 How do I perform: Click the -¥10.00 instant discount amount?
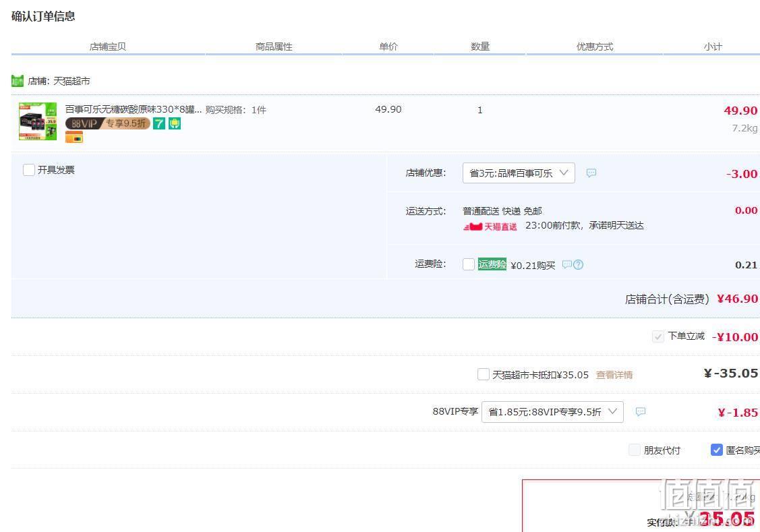735,336
